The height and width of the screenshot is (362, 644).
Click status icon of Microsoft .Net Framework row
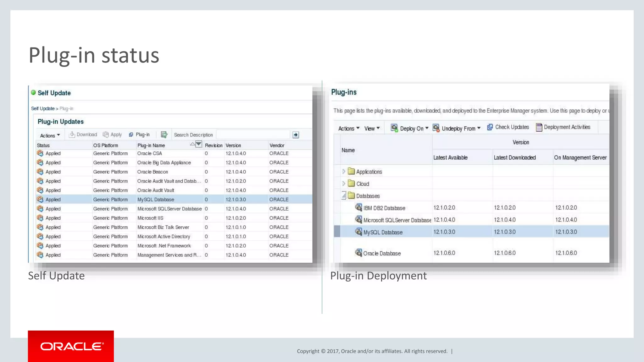pyautogui.click(x=40, y=245)
